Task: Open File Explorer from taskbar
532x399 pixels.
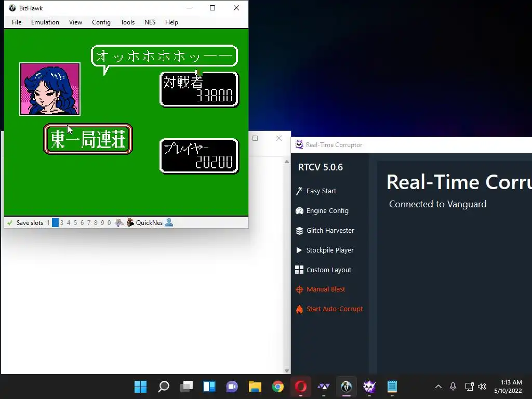Action: coord(255,387)
